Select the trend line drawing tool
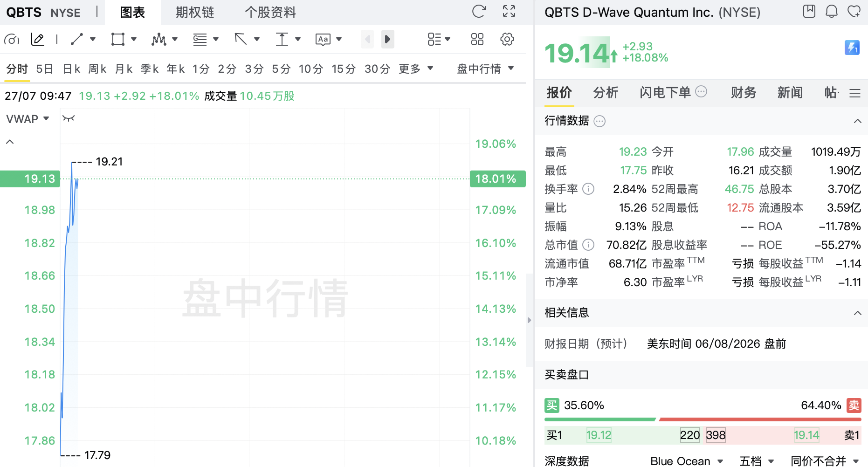This screenshot has height=467, width=868. point(77,40)
